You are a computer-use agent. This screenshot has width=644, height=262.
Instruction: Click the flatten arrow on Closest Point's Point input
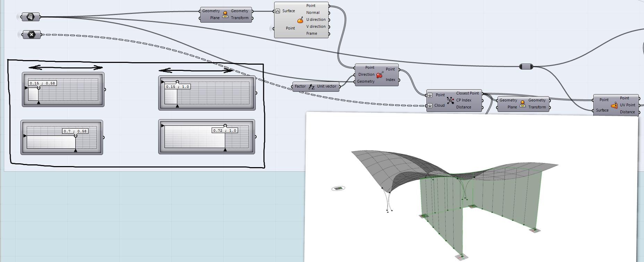(x=430, y=95)
